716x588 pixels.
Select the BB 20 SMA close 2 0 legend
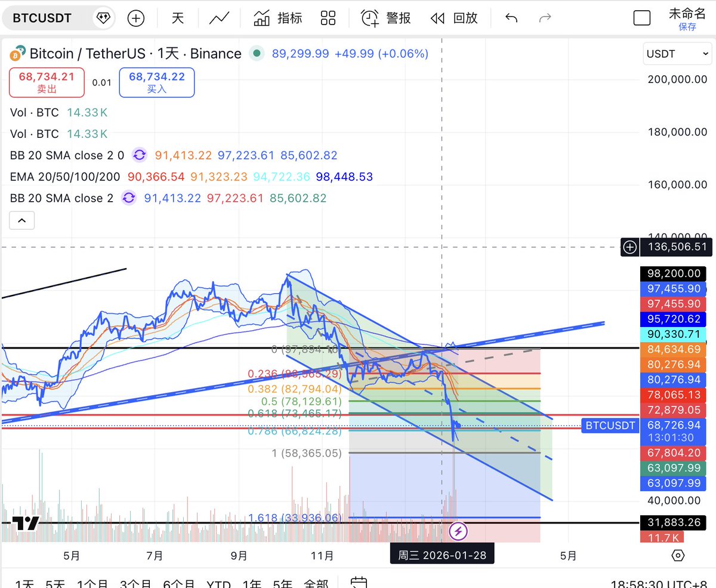(67, 155)
